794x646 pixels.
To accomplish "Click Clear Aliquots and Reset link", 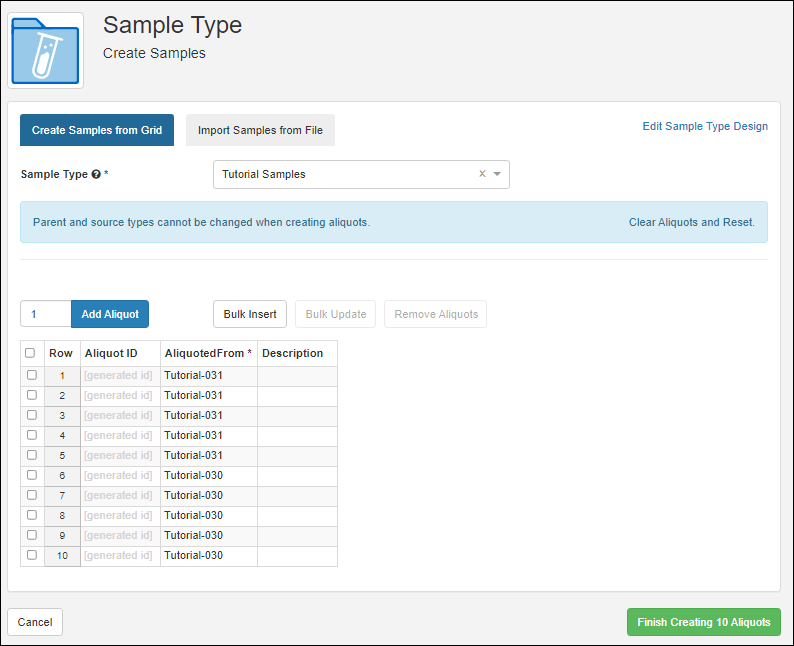I will point(691,222).
